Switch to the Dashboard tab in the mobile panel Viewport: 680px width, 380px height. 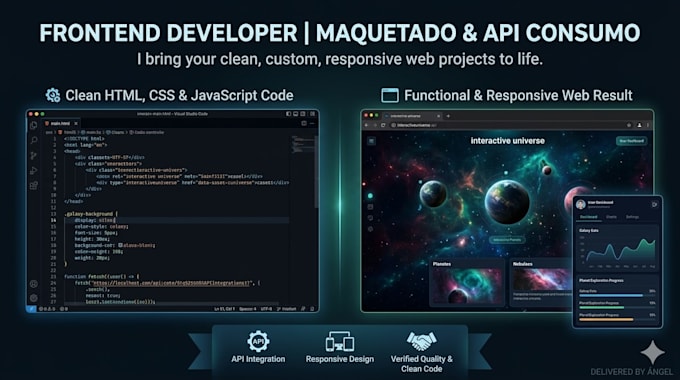(588, 217)
